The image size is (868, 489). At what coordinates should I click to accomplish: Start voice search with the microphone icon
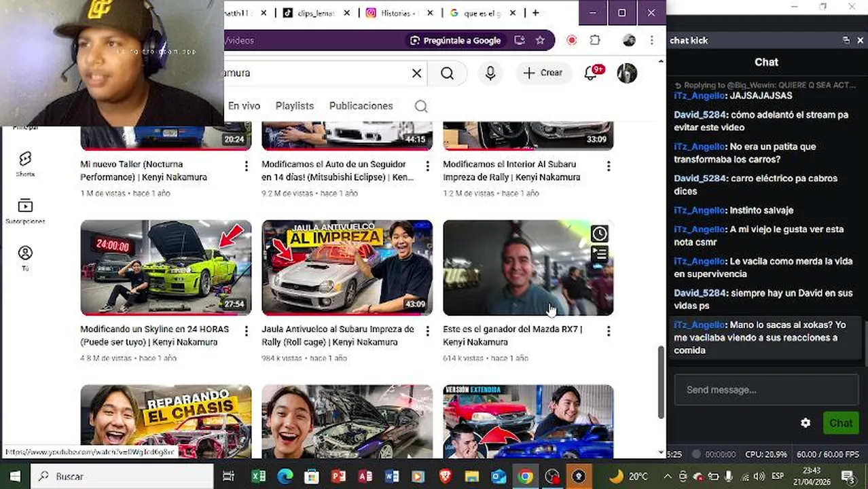[x=490, y=73]
